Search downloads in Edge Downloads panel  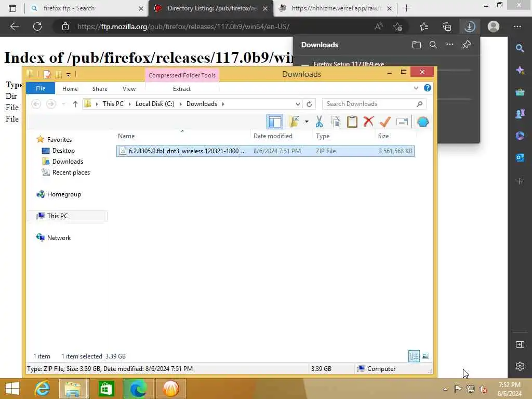point(433,45)
